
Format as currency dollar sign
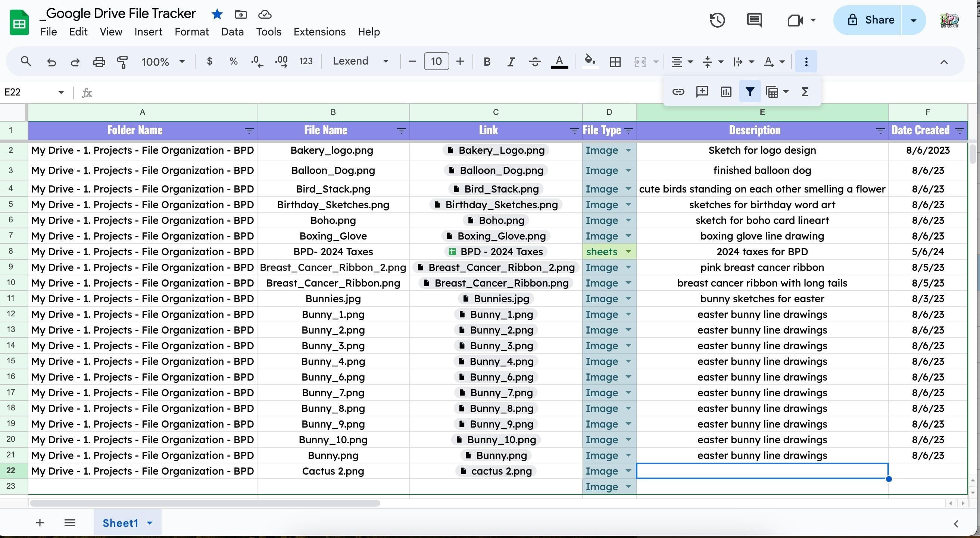(x=209, y=61)
